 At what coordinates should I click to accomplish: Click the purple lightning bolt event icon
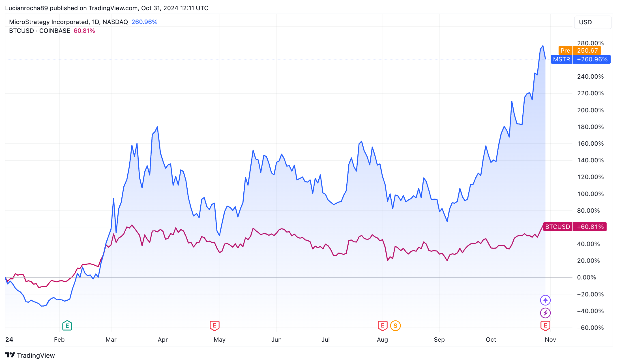(x=545, y=313)
